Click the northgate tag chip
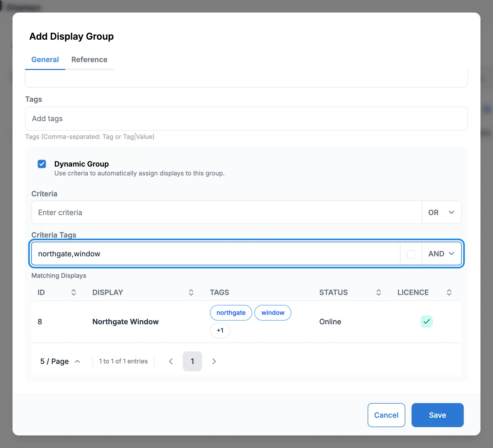 [231, 313]
